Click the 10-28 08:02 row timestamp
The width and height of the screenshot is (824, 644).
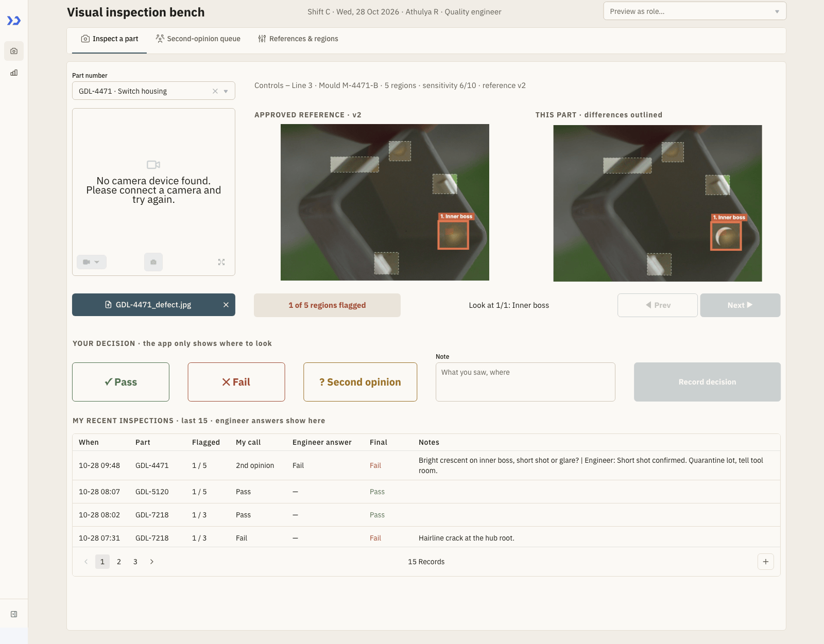pyautogui.click(x=99, y=515)
